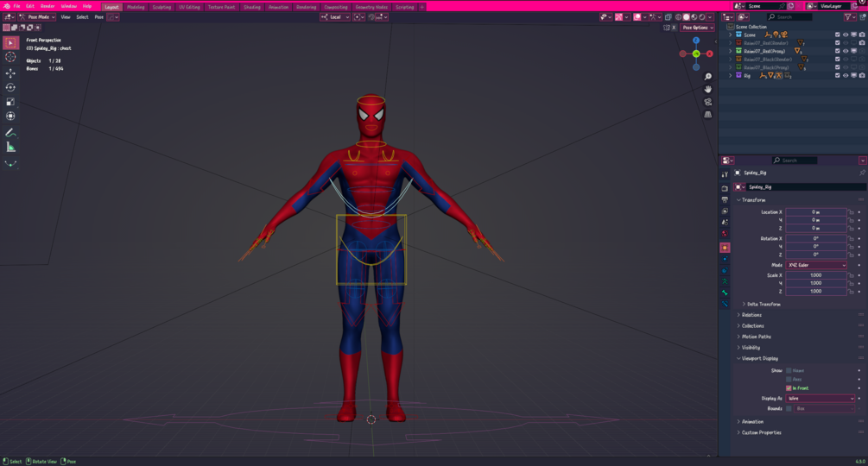
Task: Select the Scale tool
Action: (x=10, y=102)
